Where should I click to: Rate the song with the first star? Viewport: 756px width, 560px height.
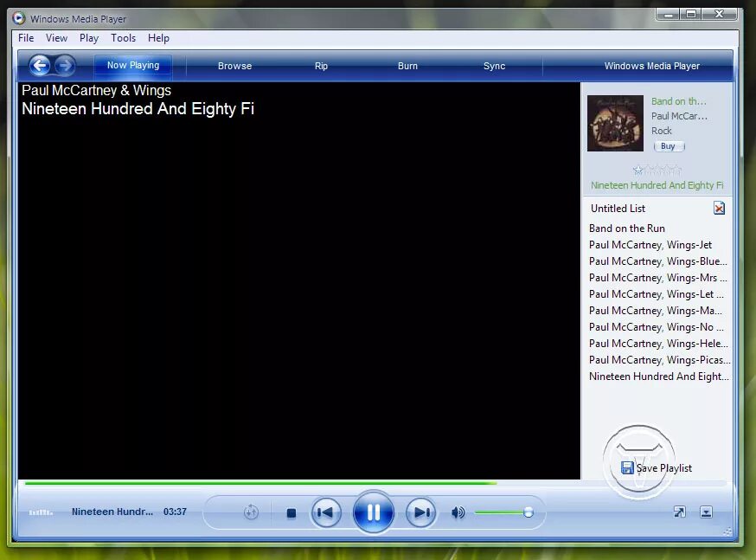[637, 171]
